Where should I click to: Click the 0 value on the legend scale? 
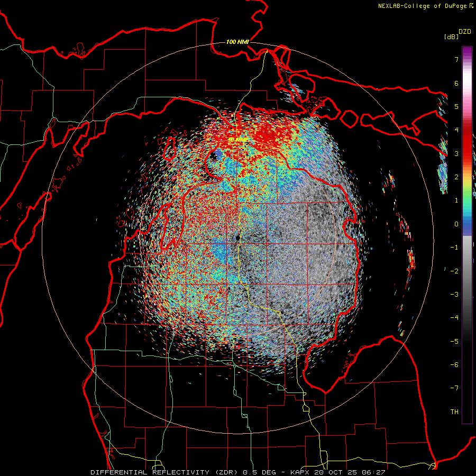point(456,224)
